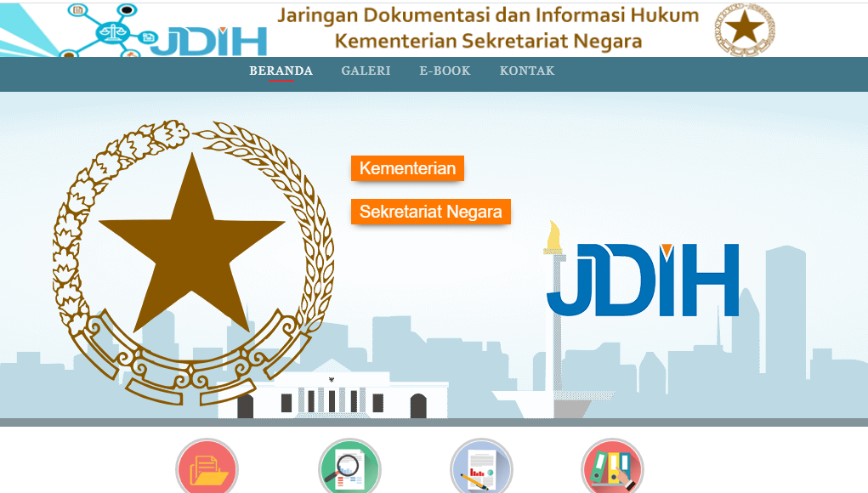The width and height of the screenshot is (868, 493).
Task: Click the red folder documents icon
Action: (207, 468)
